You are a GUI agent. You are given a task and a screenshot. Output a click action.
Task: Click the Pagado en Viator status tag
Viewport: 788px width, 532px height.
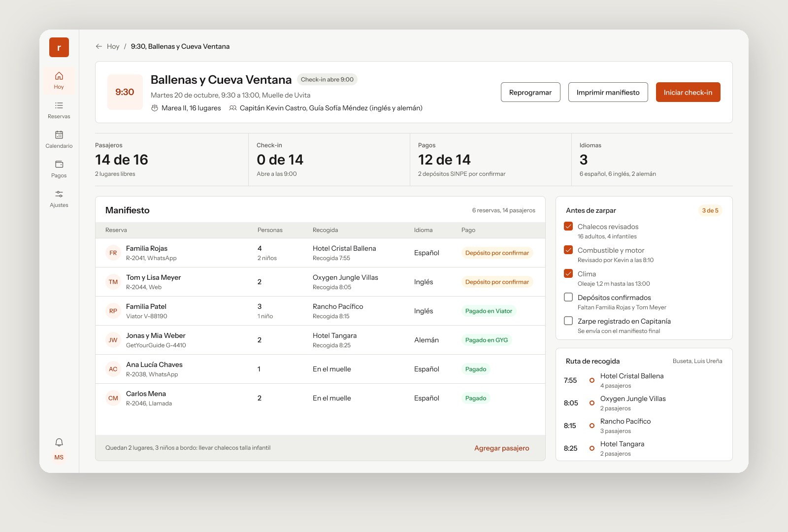pos(489,311)
